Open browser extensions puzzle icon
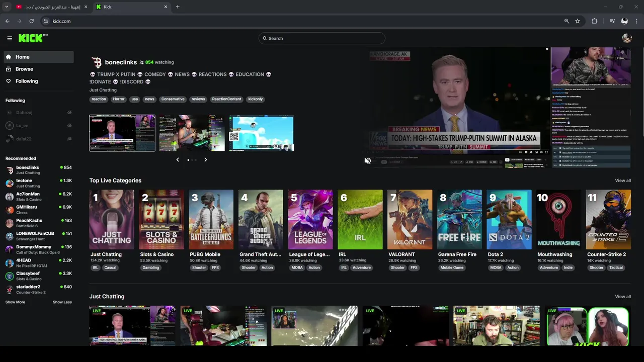This screenshot has height=362, width=644. tap(595, 21)
